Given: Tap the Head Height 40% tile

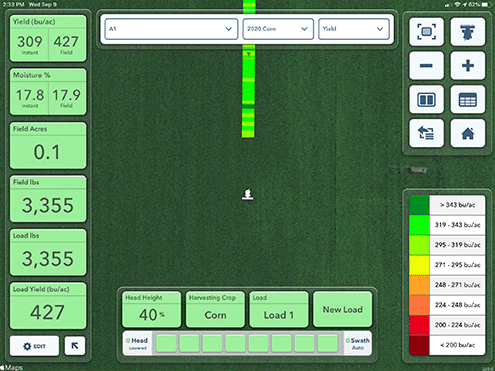Looking at the screenshot, I should [151, 309].
